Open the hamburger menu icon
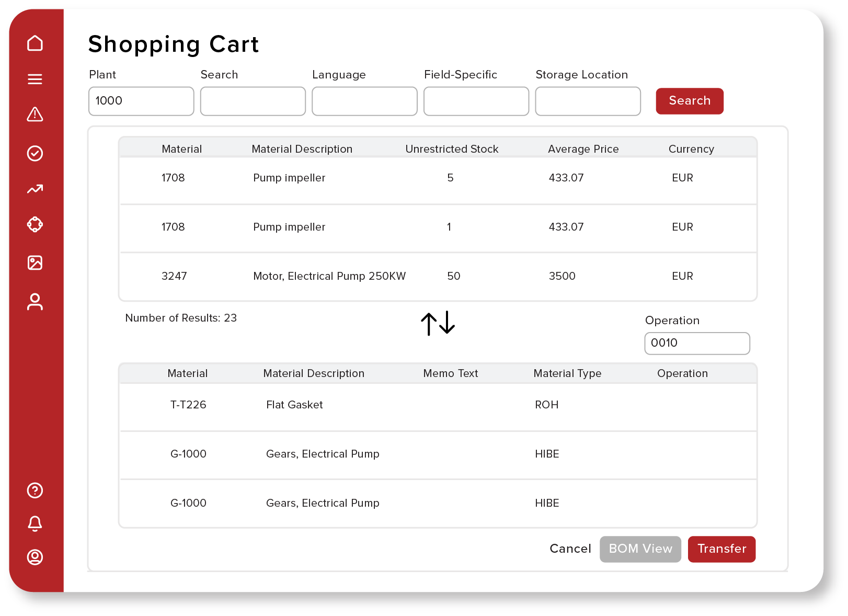The width and height of the screenshot is (848, 616). click(35, 79)
